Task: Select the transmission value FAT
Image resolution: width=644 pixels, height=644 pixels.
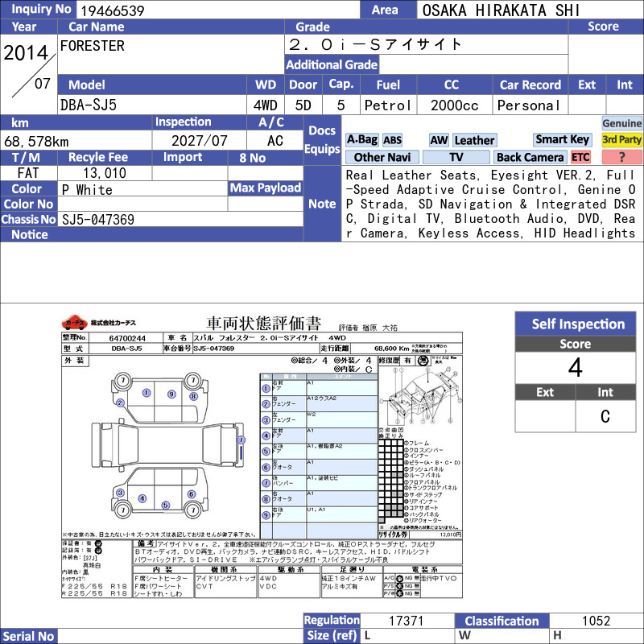Action: pos(28,173)
